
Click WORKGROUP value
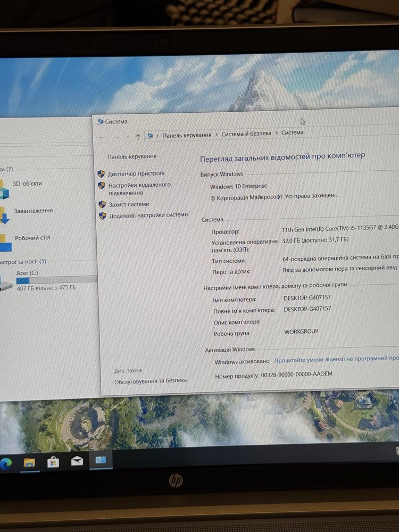coord(301,331)
